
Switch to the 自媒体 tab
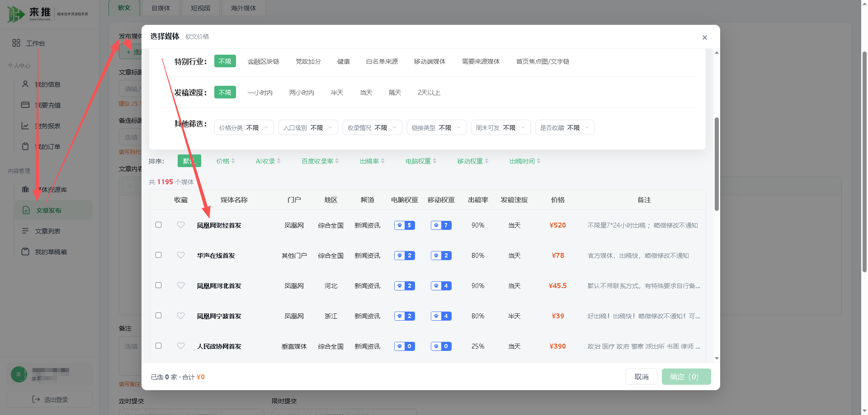tap(161, 8)
